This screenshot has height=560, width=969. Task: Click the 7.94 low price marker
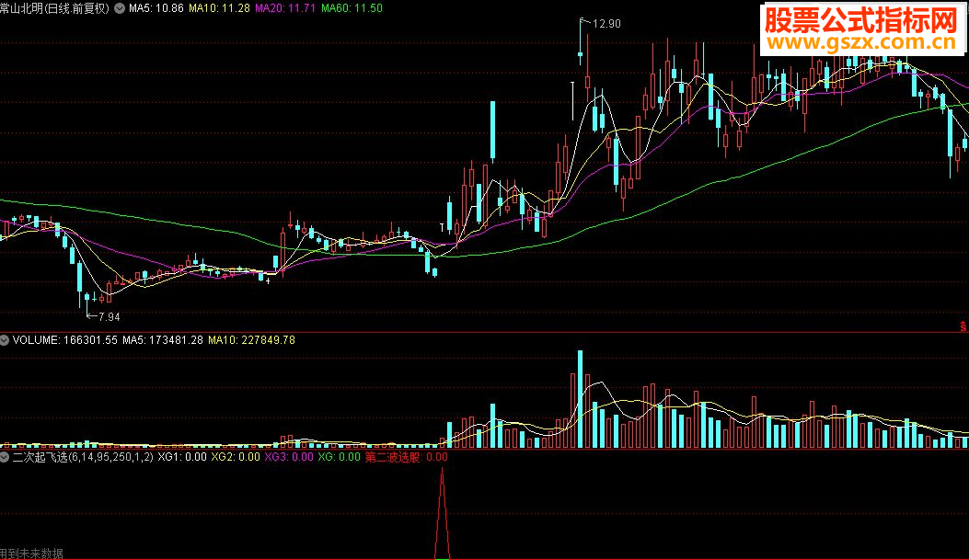(109, 316)
